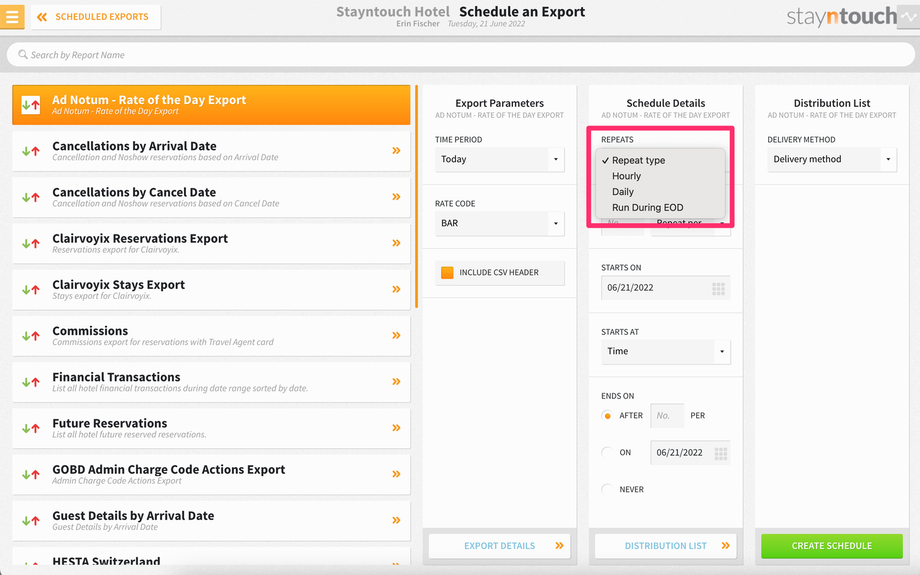Screen dimensions: 920x575
Task: Open the Rate Code dropdown showing BAR
Action: click(x=499, y=224)
